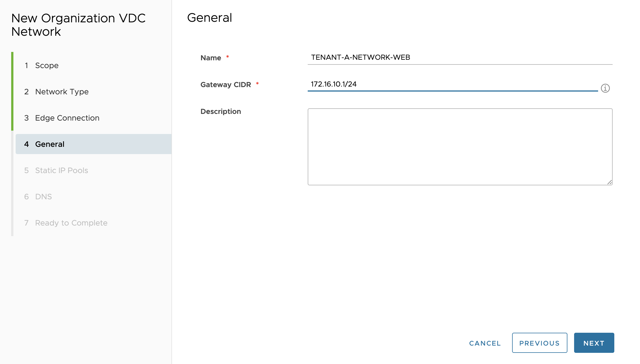This screenshot has height=364, width=640.
Task: Open the Network Type step
Action: 62,92
